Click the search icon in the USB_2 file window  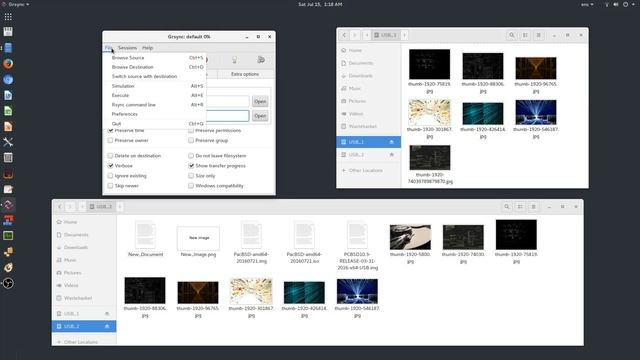[507, 207]
